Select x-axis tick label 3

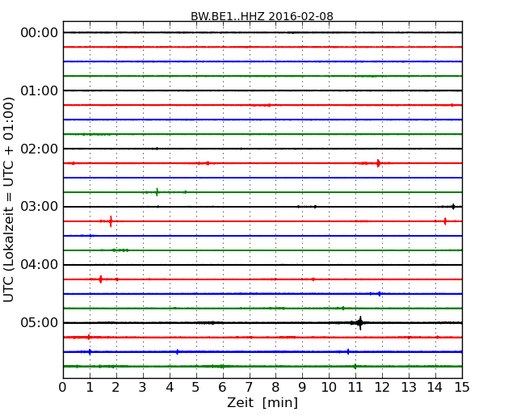[143, 387]
